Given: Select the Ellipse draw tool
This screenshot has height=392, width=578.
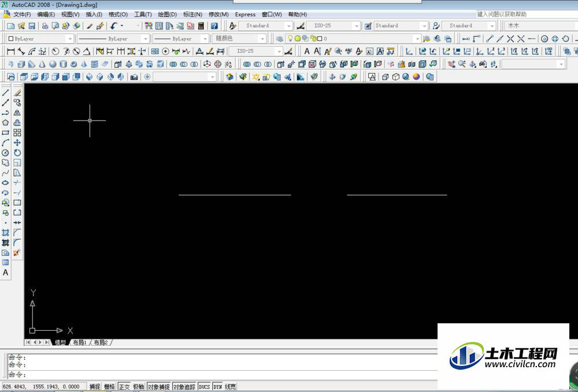Looking at the screenshot, I should pos(6,182).
